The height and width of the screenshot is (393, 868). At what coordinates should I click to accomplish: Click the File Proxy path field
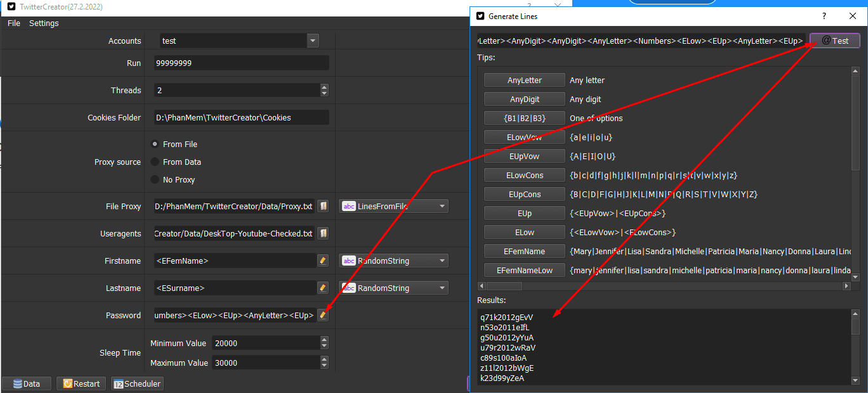(x=235, y=206)
